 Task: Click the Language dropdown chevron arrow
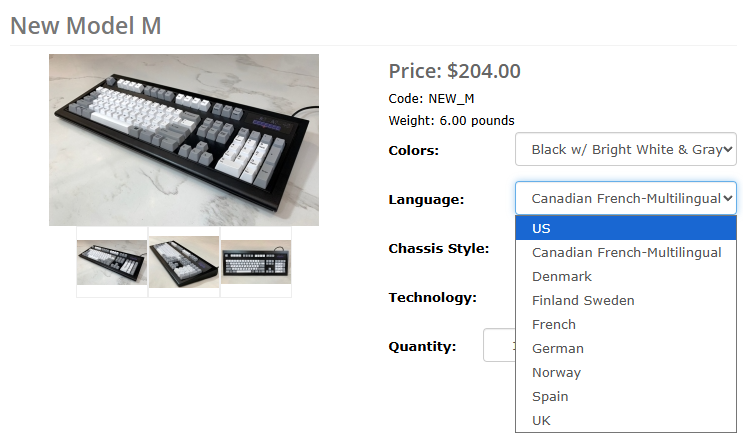[x=728, y=198]
